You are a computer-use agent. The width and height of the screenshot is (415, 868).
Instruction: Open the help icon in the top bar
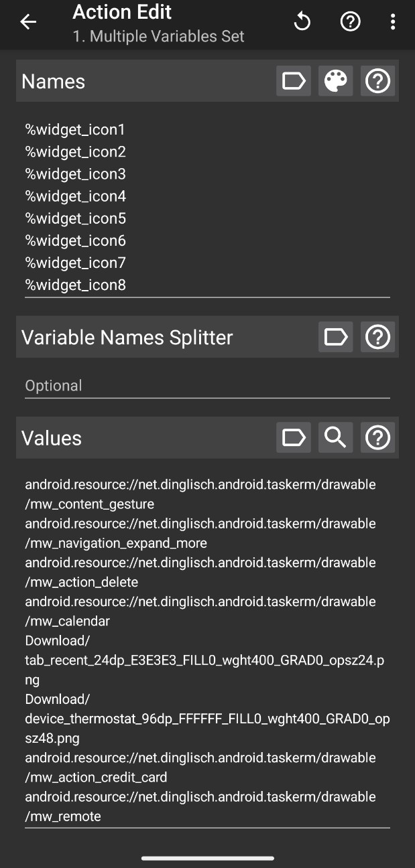point(351,22)
